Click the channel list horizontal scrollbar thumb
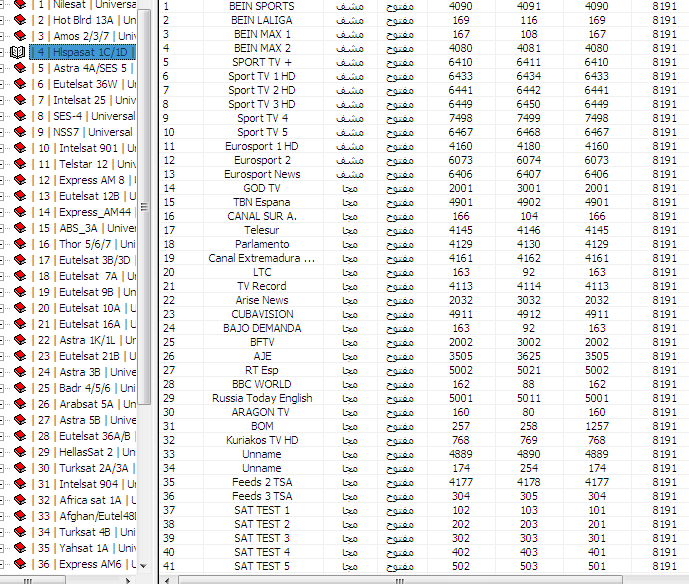 [400, 580]
